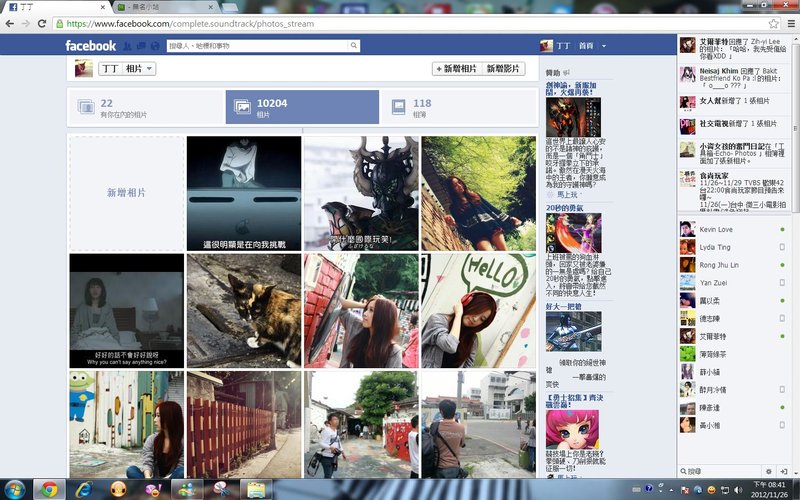Open the notifications globe icon
The image size is (800, 500).
pos(155,46)
